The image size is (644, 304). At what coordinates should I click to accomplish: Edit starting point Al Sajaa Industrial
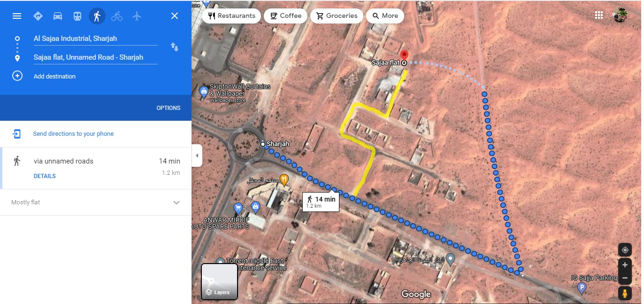tap(95, 39)
